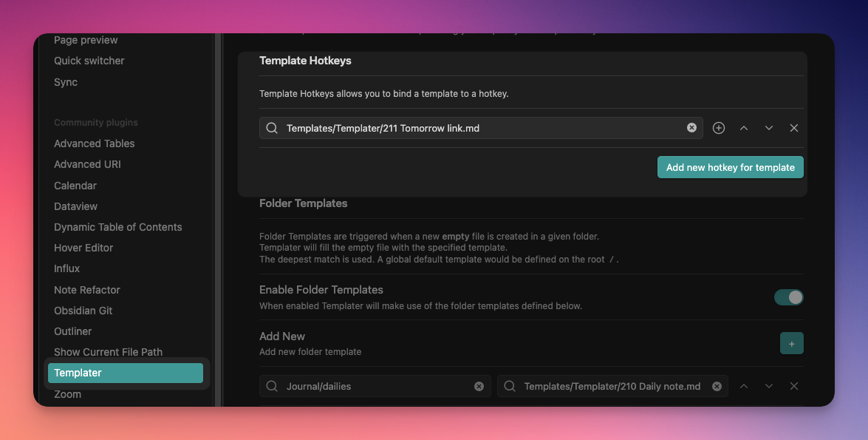The height and width of the screenshot is (440, 868).
Task: Clear the Tomorrow link template search field
Action: [691, 128]
